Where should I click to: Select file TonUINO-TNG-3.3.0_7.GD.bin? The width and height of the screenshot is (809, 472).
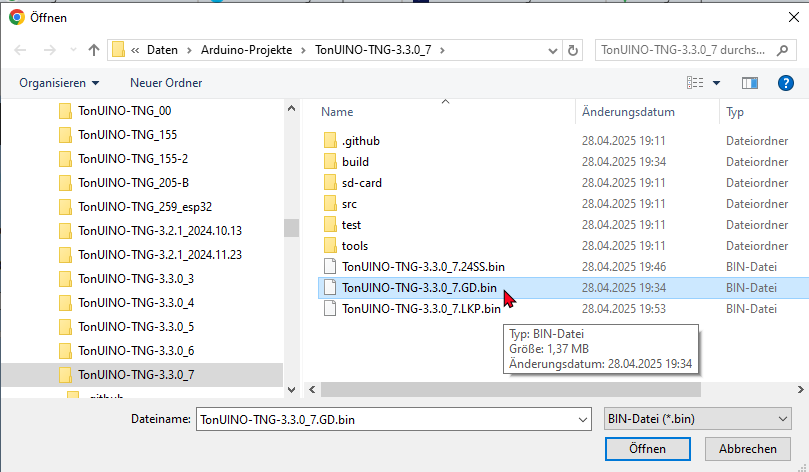point(419,288)
